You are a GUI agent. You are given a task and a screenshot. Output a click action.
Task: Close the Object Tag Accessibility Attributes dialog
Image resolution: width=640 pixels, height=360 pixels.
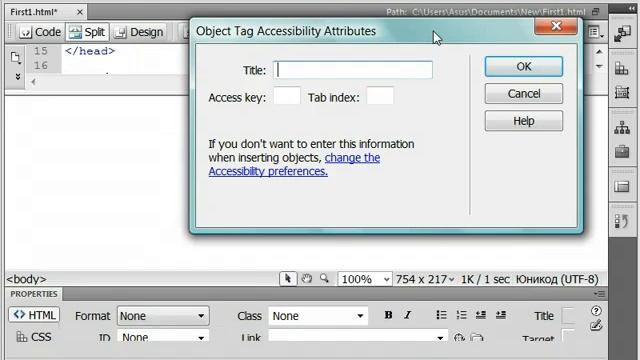[x=556, y=26]
